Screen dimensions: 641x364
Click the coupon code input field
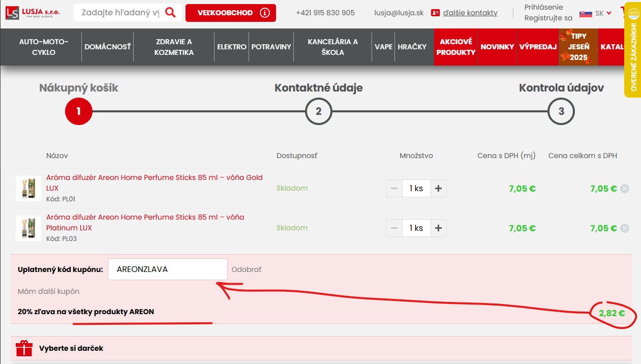tap(167, 269)
